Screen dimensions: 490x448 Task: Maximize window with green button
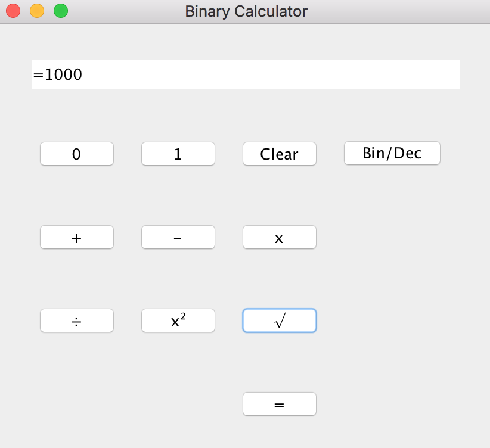click(x=61, y=11)
